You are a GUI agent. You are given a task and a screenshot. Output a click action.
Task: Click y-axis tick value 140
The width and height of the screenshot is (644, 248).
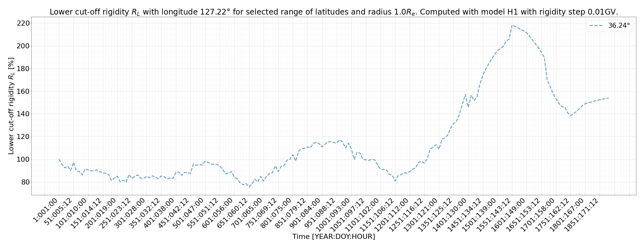click(x=23, y=114)
